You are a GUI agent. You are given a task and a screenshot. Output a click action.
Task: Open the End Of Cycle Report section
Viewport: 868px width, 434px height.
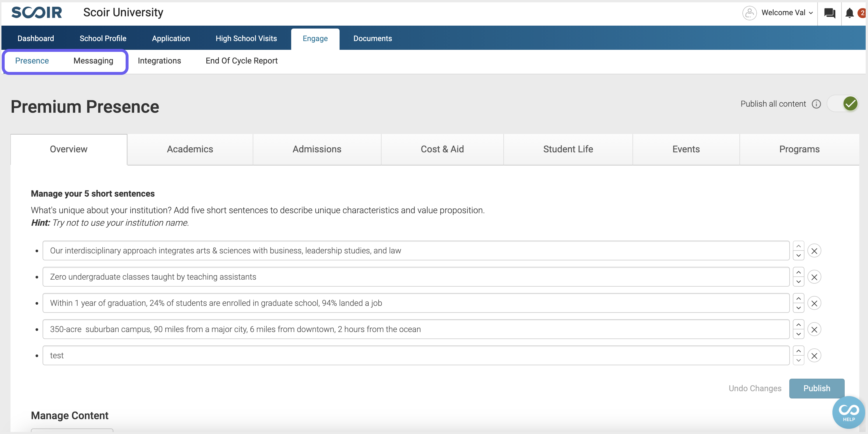point(242,61)
